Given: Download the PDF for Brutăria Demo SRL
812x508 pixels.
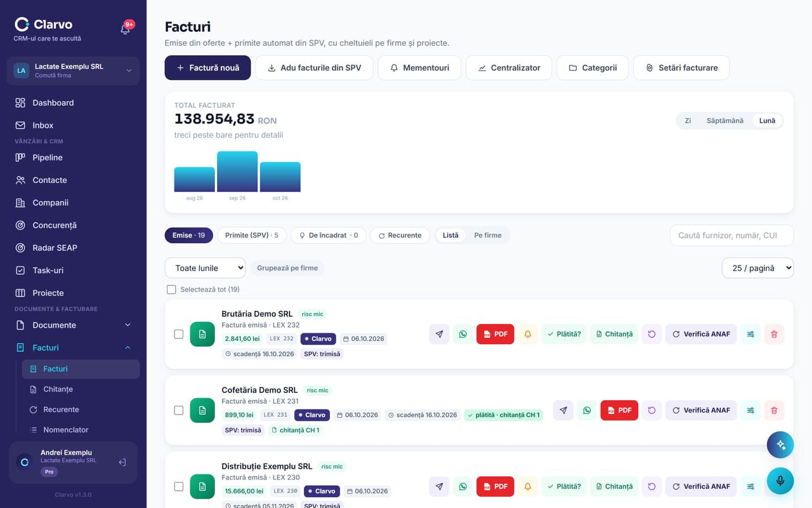Looking at the screenshot, I should coord(495,334).
